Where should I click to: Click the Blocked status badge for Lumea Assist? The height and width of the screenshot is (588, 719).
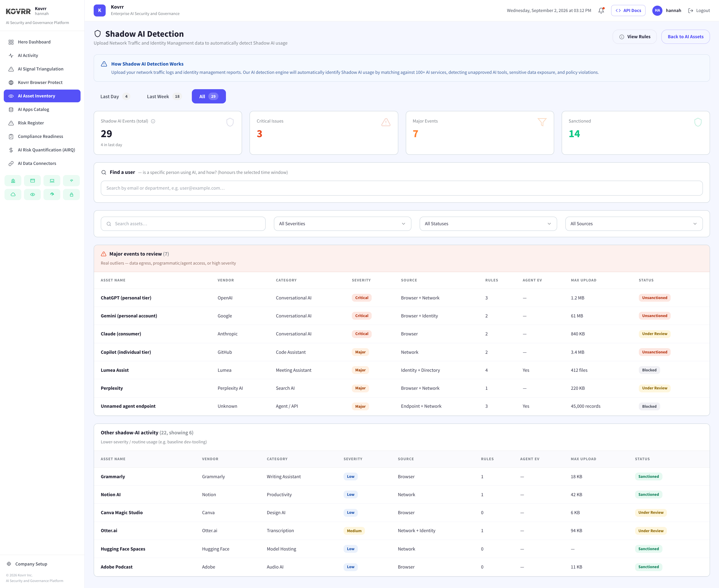click(x=649, y=370)
